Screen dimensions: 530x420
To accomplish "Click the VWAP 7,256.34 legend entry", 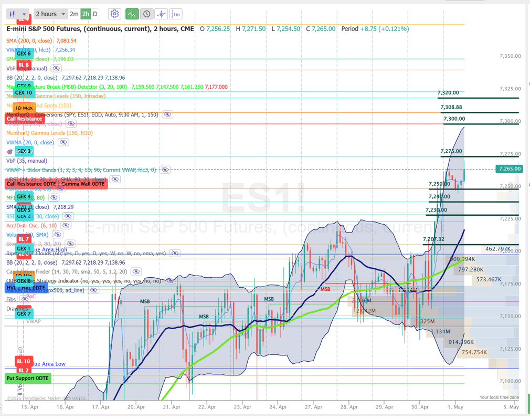I will (40, 50).
